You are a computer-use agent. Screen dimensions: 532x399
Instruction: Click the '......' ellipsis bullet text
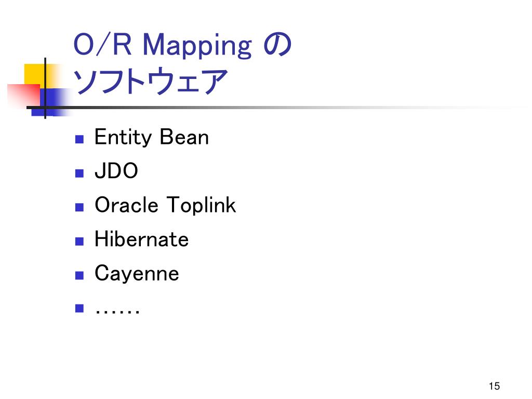[x=117, y=311]
